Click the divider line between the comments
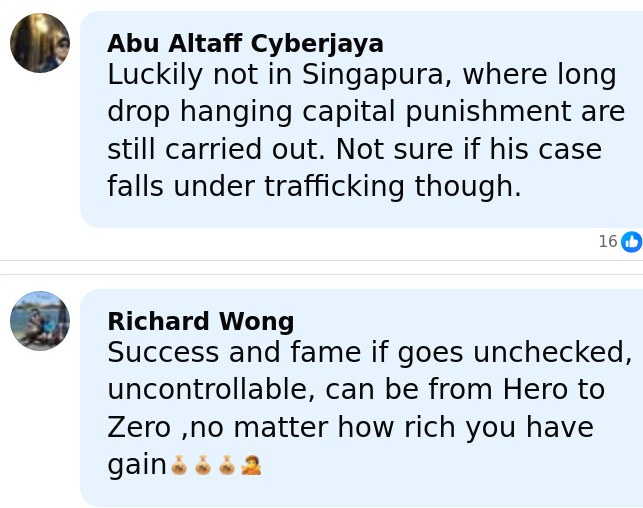The width and height of the screenshot is (643, 508). (321, 275)
